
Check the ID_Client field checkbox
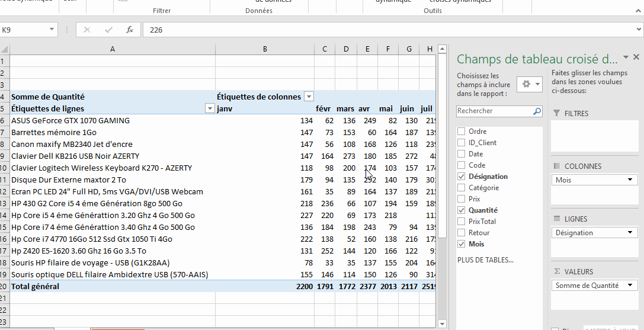pyautogui.click(x=462, y=143)
